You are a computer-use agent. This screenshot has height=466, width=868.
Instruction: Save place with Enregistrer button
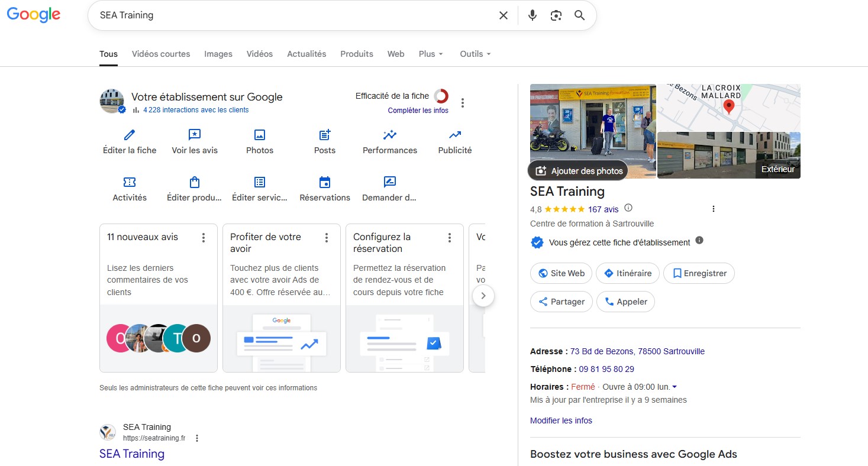click(699, 273)
